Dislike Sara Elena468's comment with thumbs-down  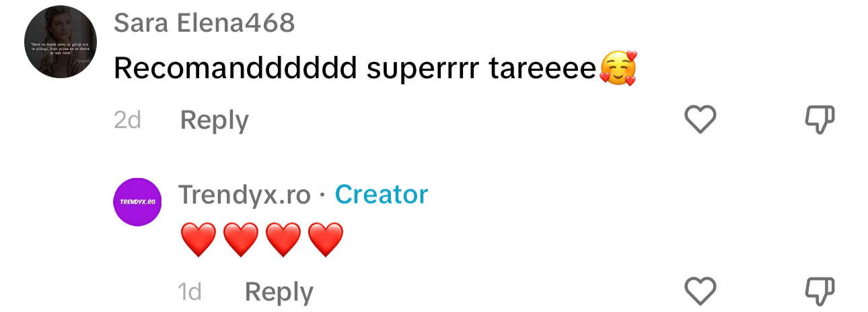[x=820, y=121]
